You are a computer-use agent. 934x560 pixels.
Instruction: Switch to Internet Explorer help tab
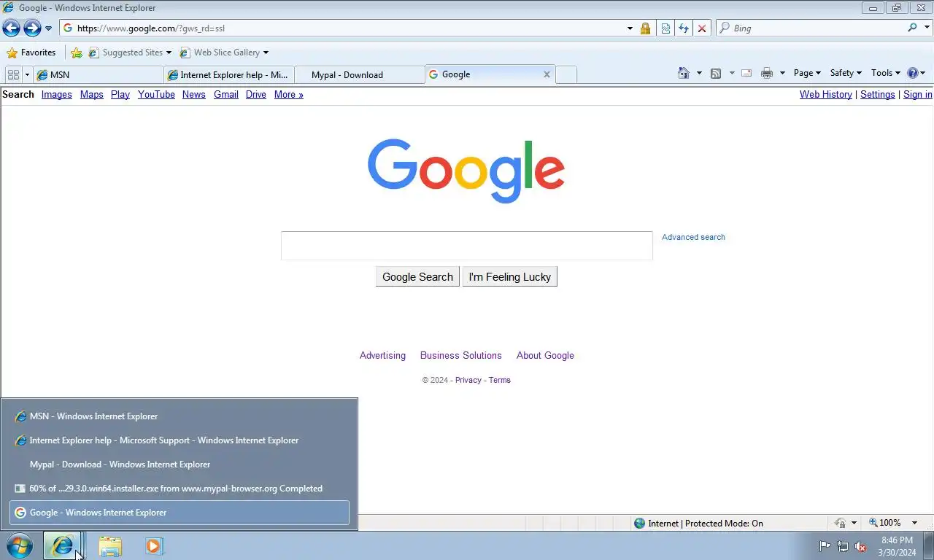tap(229, 74)
